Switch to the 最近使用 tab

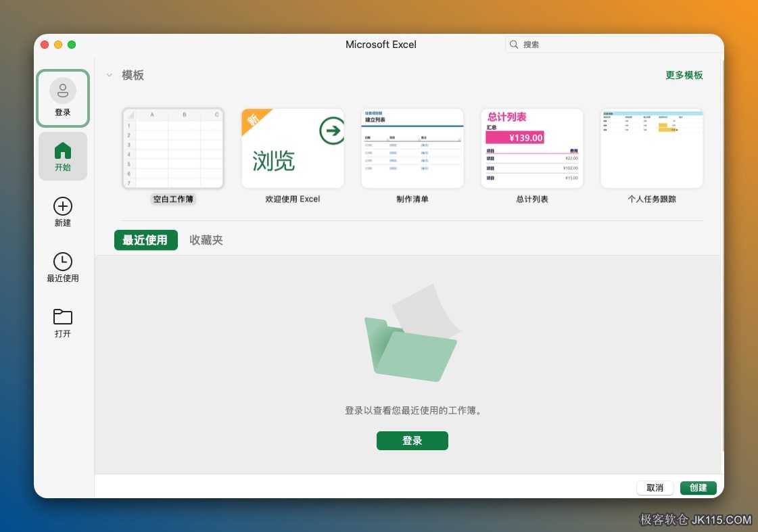(x=145, y=240)
